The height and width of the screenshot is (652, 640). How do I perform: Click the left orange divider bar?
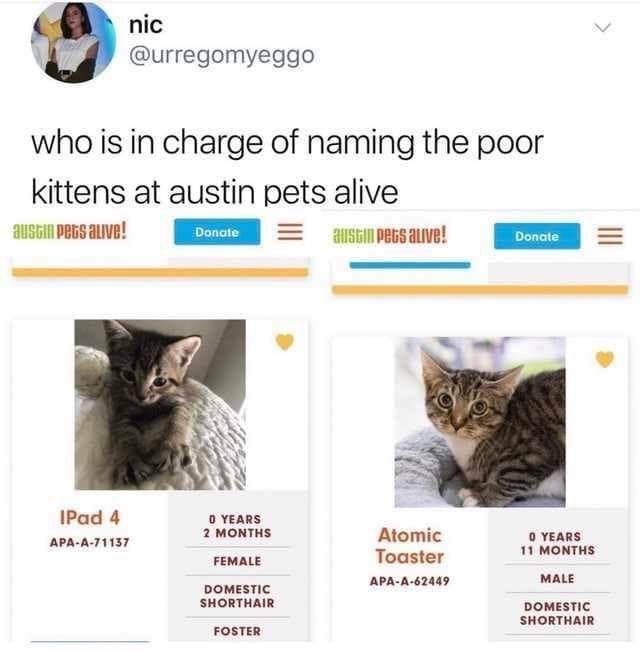click(160, 272)
